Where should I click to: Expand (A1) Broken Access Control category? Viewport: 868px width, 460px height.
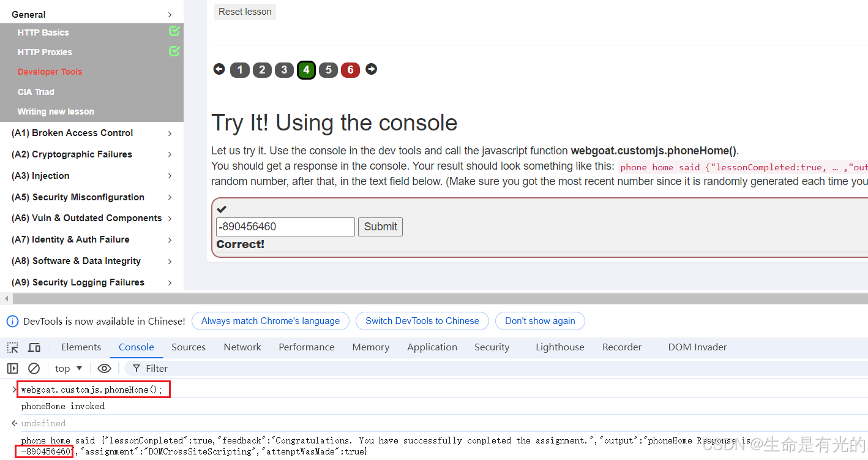[x=170, y=134]
